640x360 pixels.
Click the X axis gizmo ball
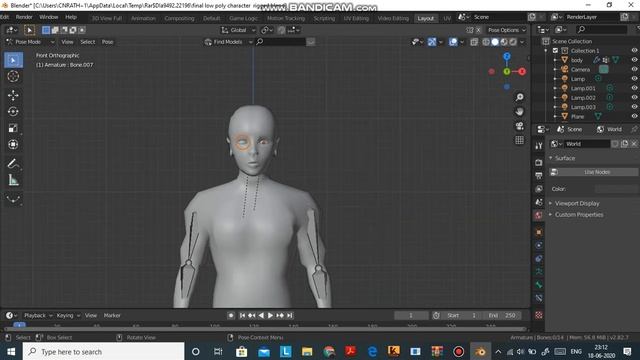pos(522,71)
